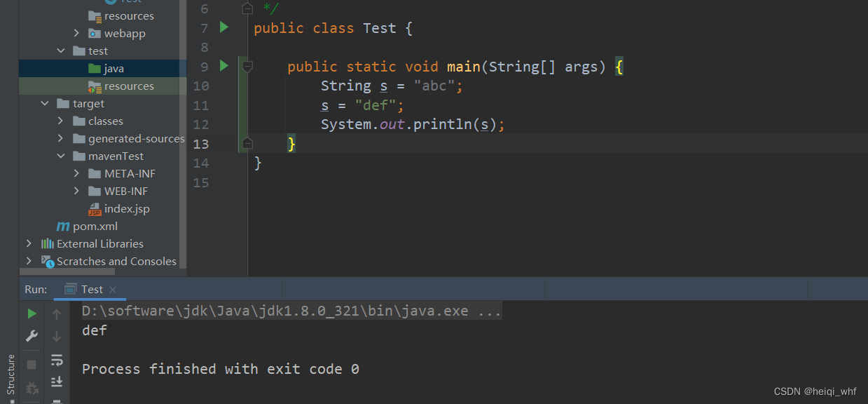The height and width of the screenshot is (404, 868).
Task: Collapse the mavenTest folder
Action: (61, 156)
